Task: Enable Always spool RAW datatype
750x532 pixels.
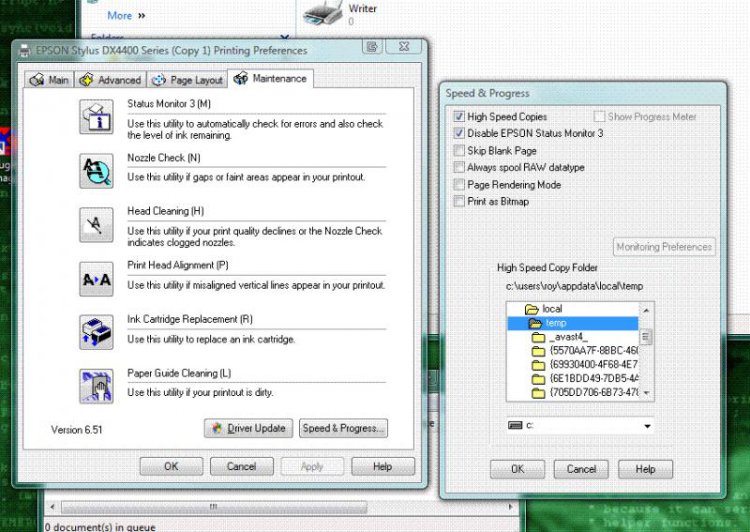Action: tap(459, 167)
